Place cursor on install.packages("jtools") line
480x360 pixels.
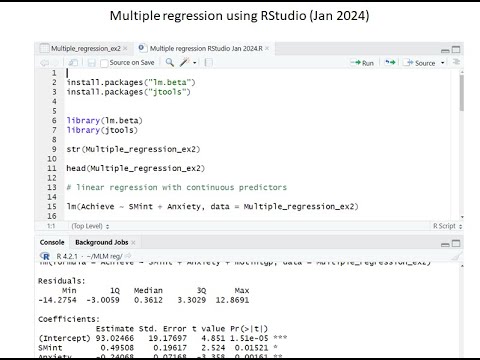pyautogui.click(x=128, y=92)
